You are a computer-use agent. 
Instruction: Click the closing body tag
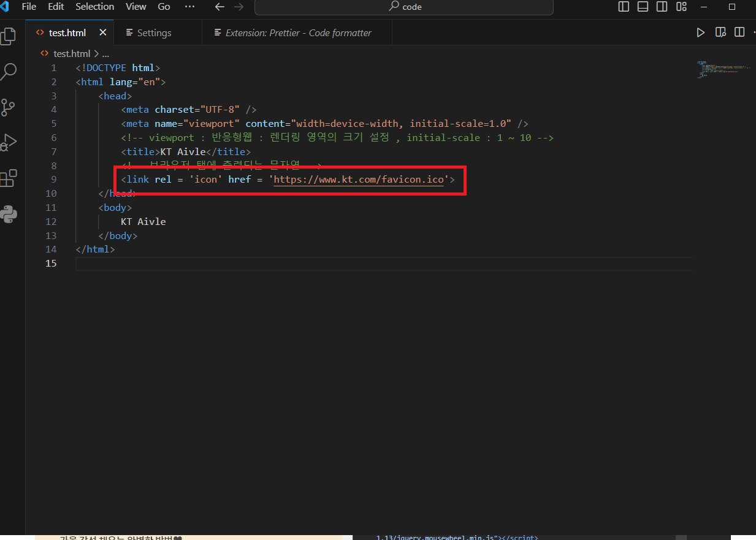(x=118, y=235)
